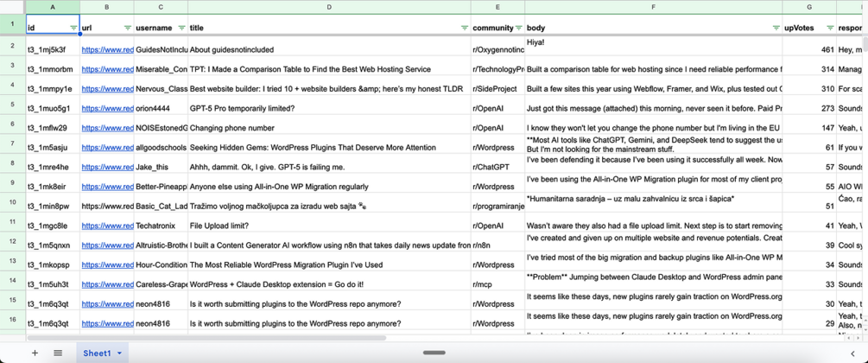The width and height of the screenshot is (868, 363).
Task: Select cell 'GPT-5 Pro temporarily limited?'
Action: (x=329, y=105)
